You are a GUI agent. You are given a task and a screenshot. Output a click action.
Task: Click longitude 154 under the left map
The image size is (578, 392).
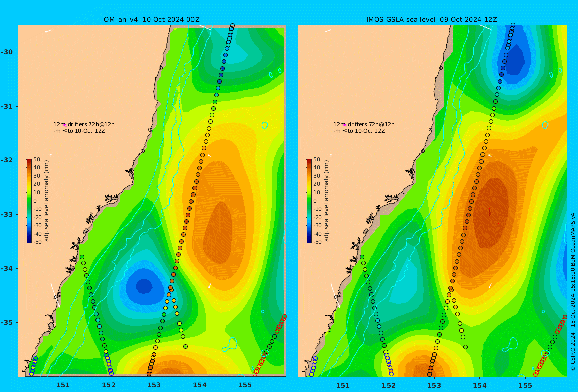pyautogui.click(x=200, y=385)
